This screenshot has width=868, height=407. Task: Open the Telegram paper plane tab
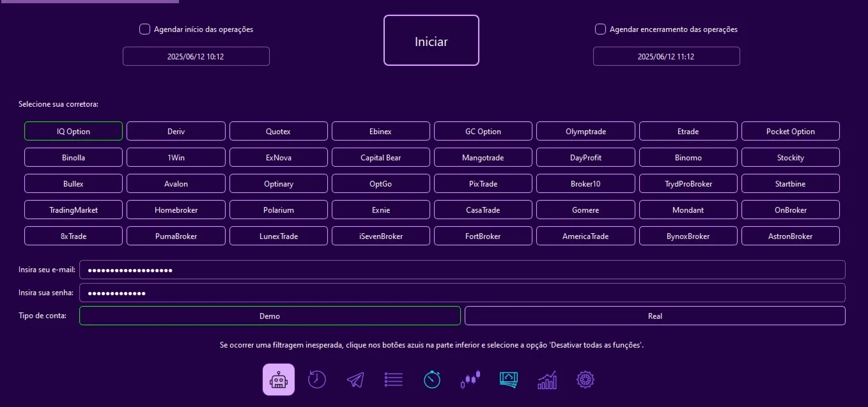click(355, 380)
